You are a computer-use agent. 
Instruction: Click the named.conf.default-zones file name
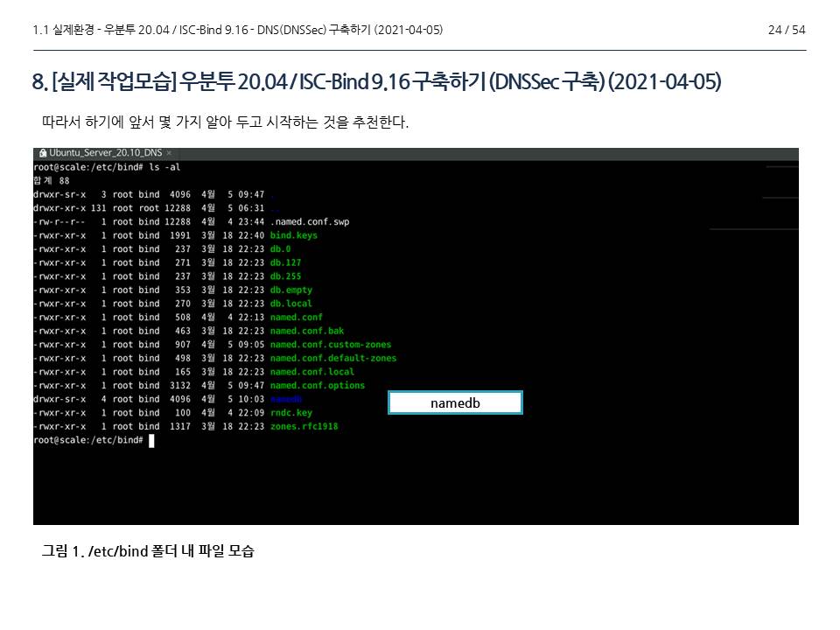pyautogui.click(x=333, y=359)
